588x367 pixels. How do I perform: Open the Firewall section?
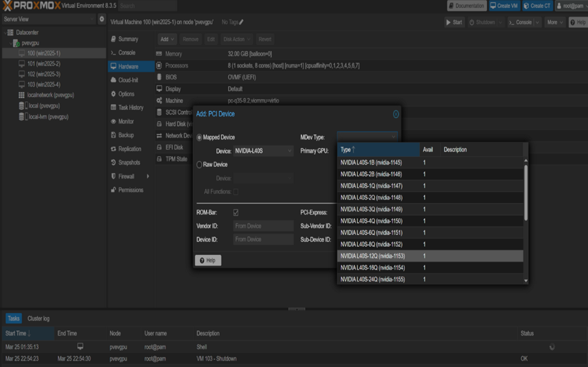point(126,177)
